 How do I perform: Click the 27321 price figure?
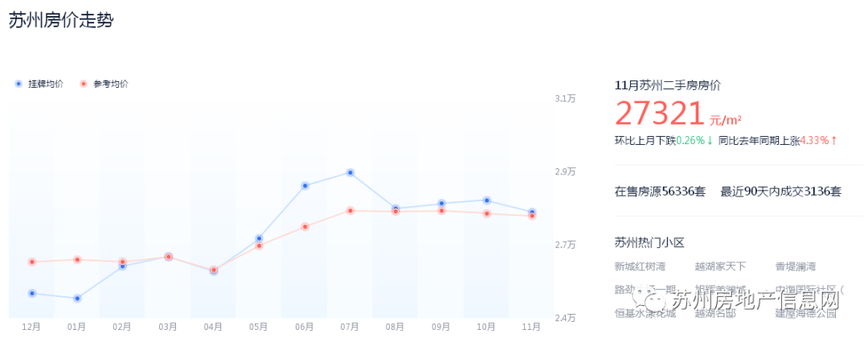659,113
